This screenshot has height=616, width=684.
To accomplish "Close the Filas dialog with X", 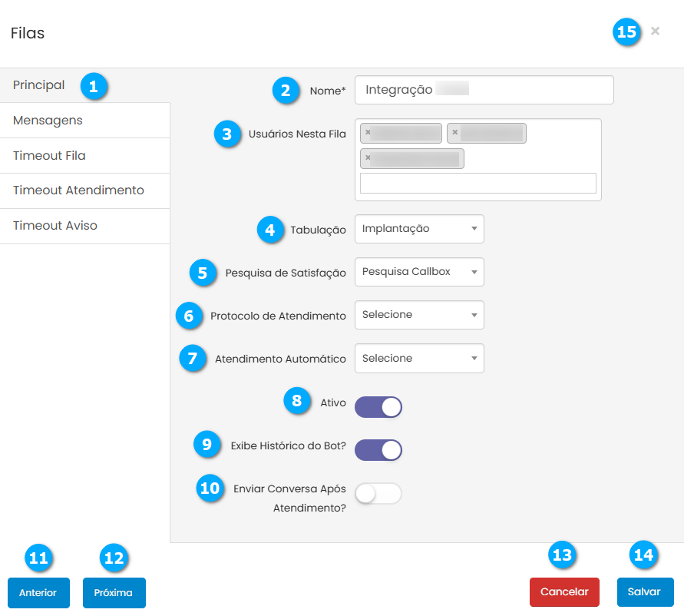I will point(655,31).
